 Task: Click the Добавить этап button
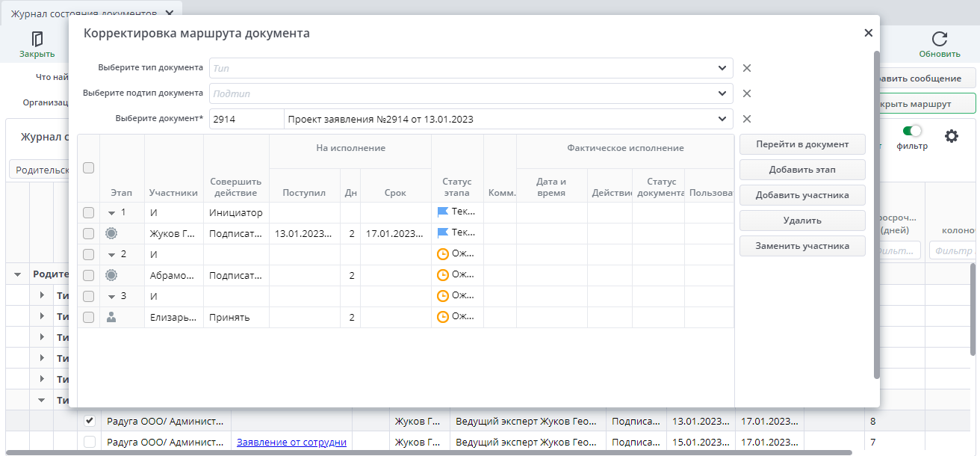pos(802,170)
